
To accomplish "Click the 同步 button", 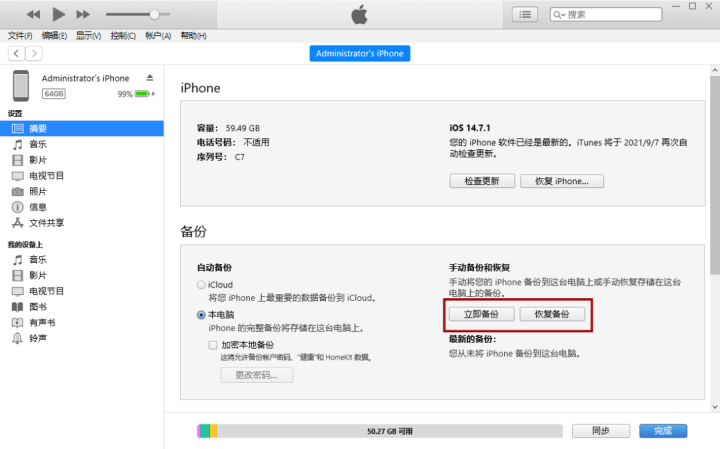I will 601,431.
